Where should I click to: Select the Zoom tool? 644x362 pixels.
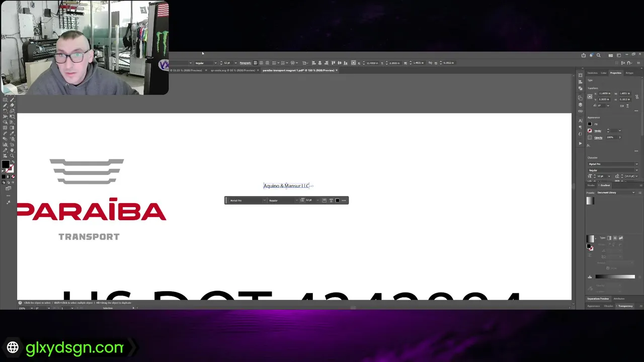[12, 156]
